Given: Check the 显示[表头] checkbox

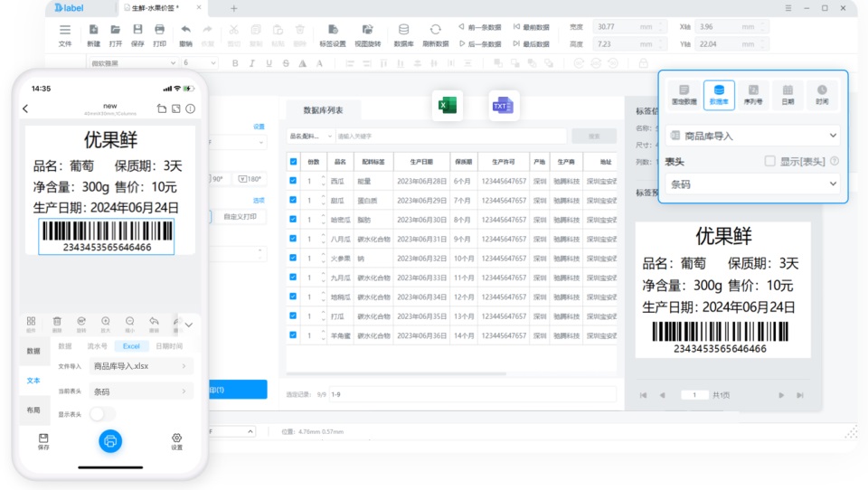Looking at the screenshot, I should point(770,161).
